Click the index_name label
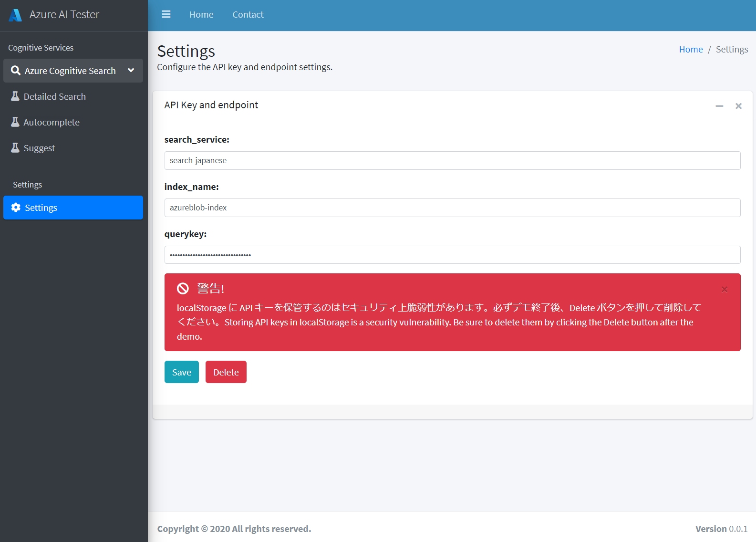Screen dimensions: 756x542 tap(192, 187)
